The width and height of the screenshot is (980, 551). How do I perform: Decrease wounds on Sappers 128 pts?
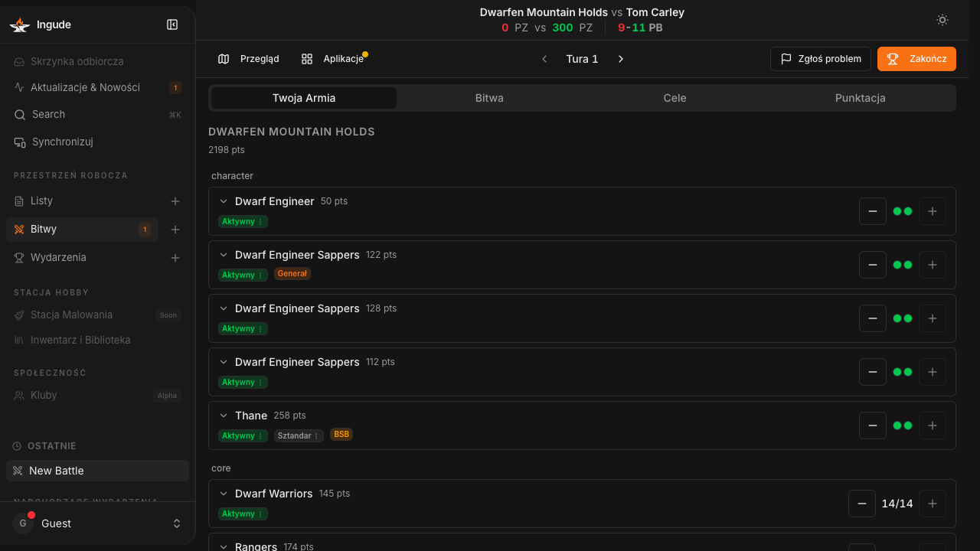pos(873,318)
